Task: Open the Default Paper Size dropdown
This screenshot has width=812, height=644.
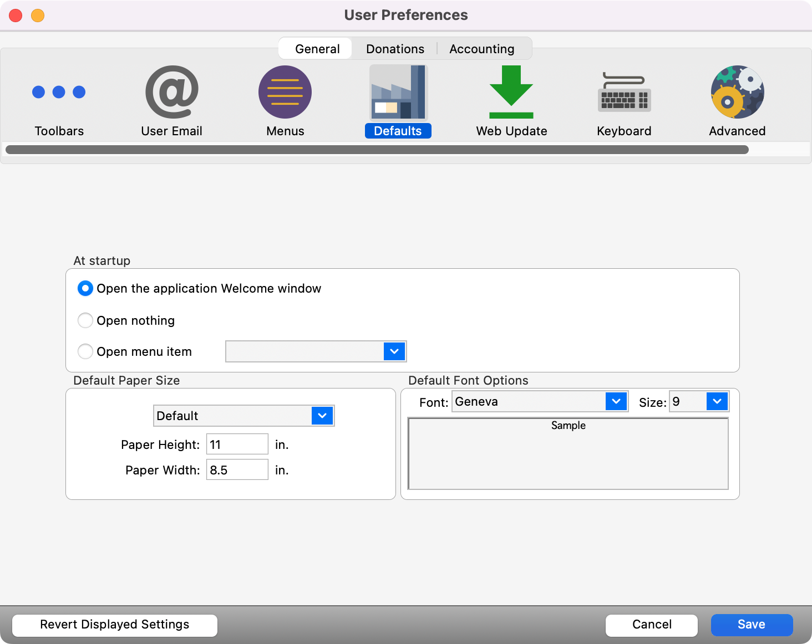Action: pos(322,416)
